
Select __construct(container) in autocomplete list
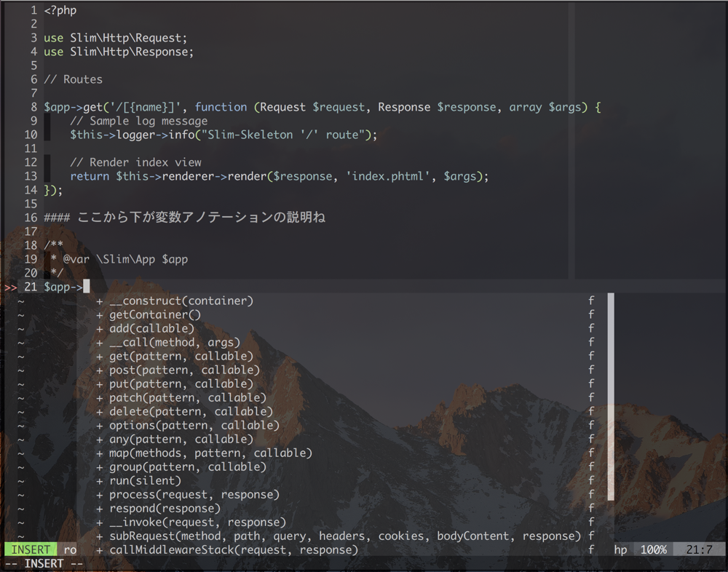pos(181,301)
